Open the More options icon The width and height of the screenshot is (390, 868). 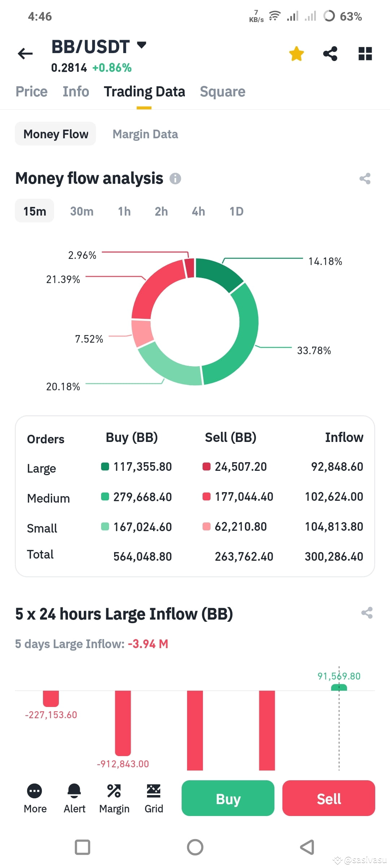(34, 790)
